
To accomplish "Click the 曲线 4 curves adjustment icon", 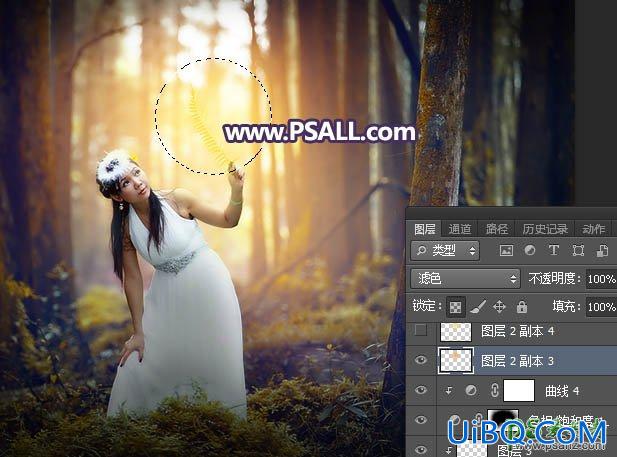I will point(471,390).
